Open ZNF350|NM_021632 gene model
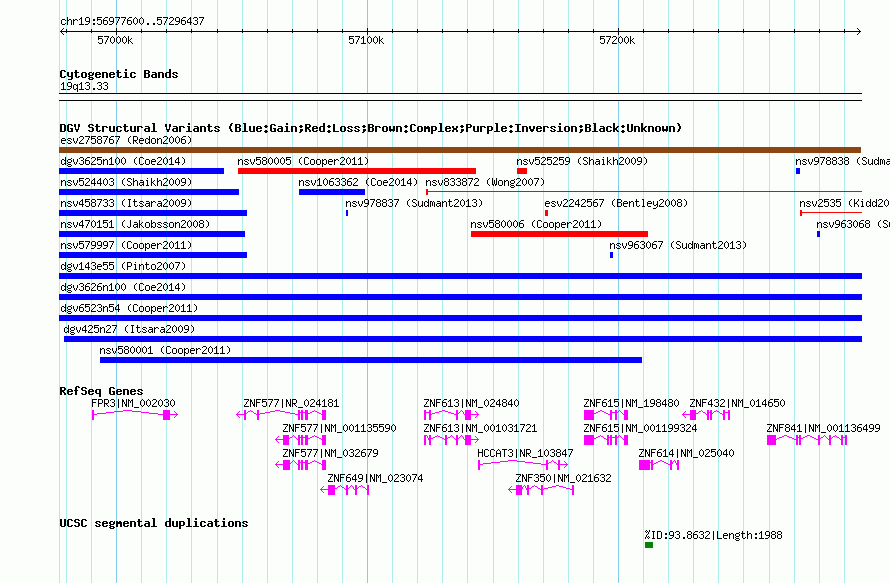This screenshot has width=890, height=583. (x=541, y=490)
